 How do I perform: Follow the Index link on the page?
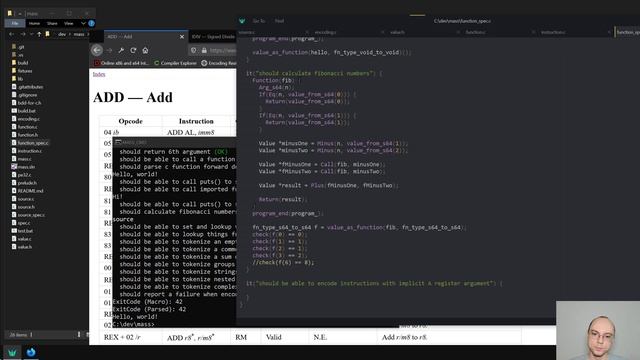pyautogui.click(x=99, y=74)
